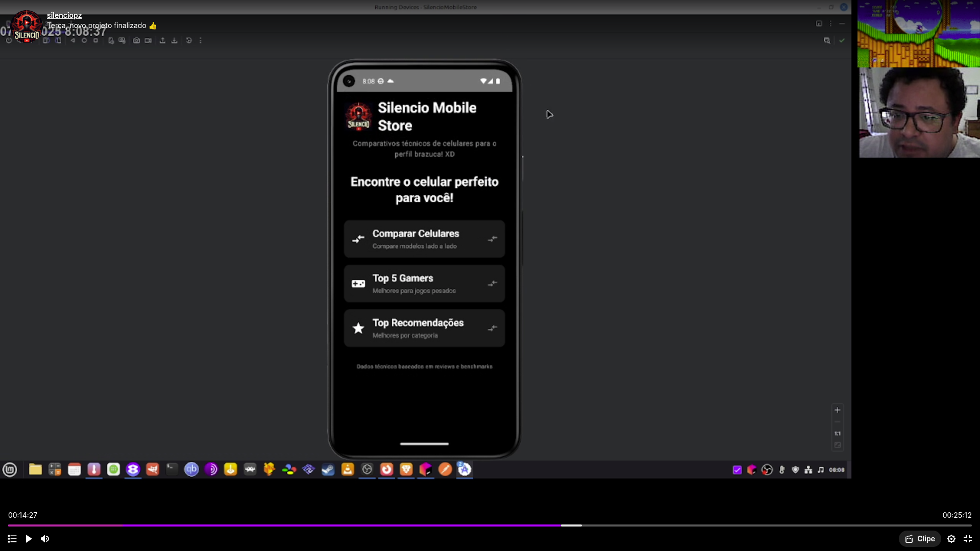Click the Clipe button
The width and height of the screenshot is (980, 551).
tap(920, 539)
